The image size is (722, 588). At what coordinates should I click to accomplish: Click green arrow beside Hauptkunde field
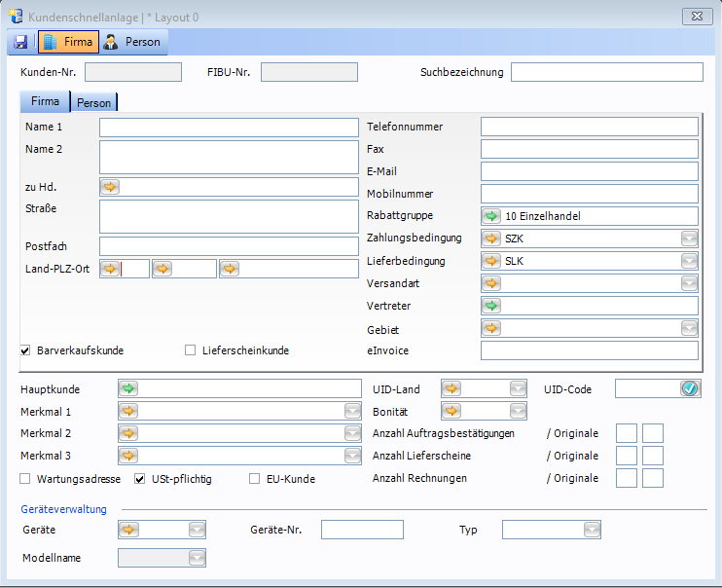[128, 388]
